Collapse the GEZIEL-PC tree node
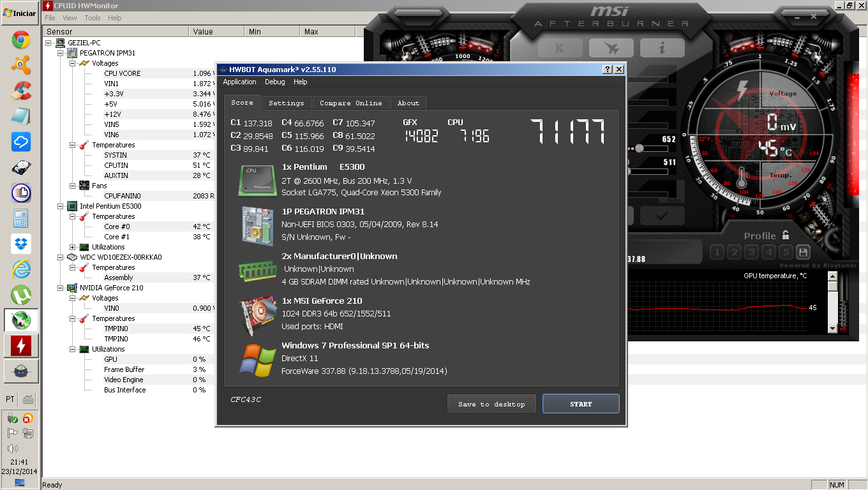 point(50,43)
